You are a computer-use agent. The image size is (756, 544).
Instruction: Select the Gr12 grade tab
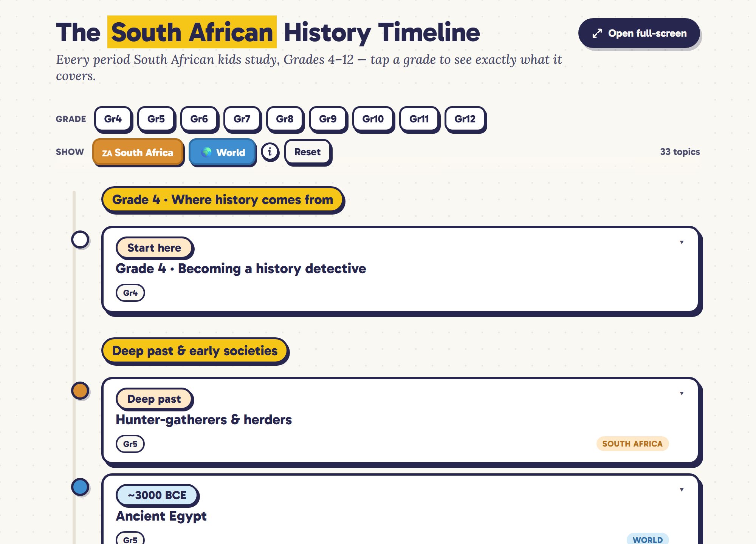(x=465, y=119)
